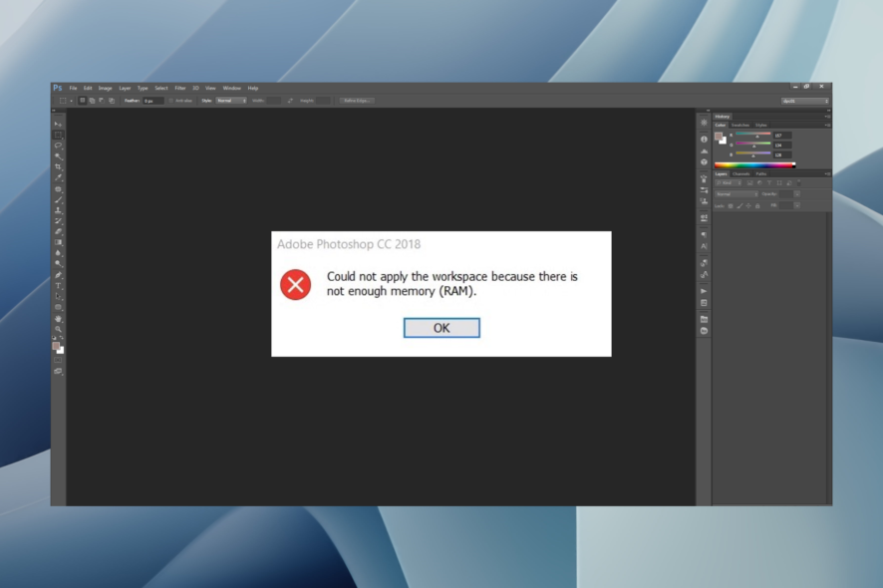Viewport: 883px width, 588px height.
Task: Select the Lasso tool
Action: tap(58, 146)
